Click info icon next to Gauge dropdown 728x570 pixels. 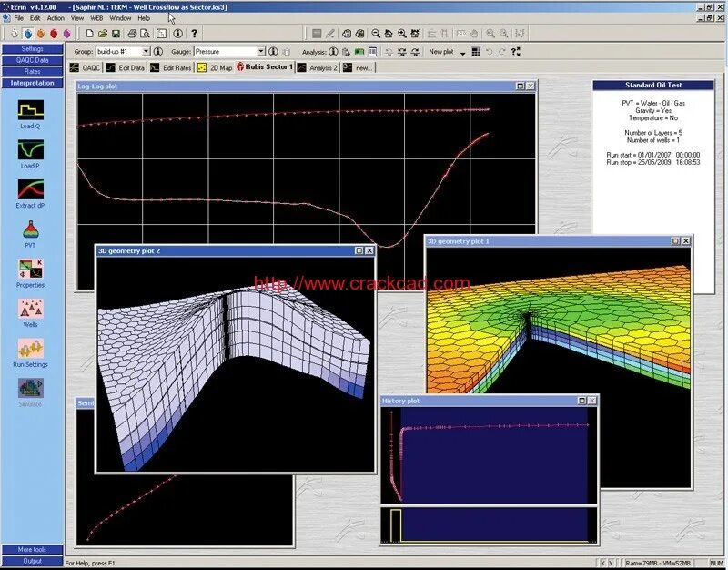coord(274,52)
